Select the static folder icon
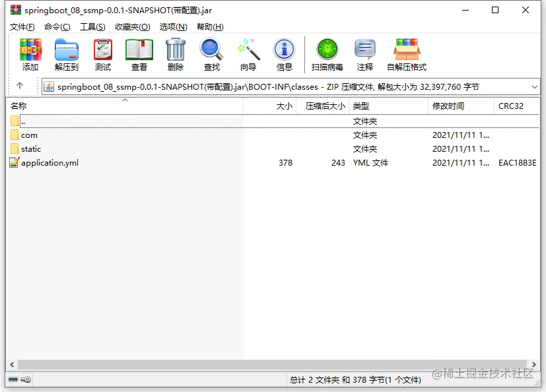546x392 pixels. pyautogui.click(x=15, y=148)
